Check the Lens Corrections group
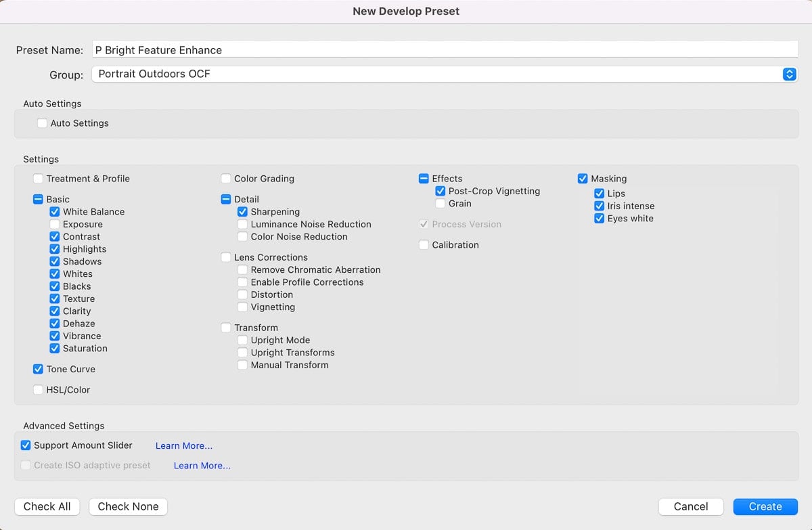The image size is (812, 530). point(226,257)
